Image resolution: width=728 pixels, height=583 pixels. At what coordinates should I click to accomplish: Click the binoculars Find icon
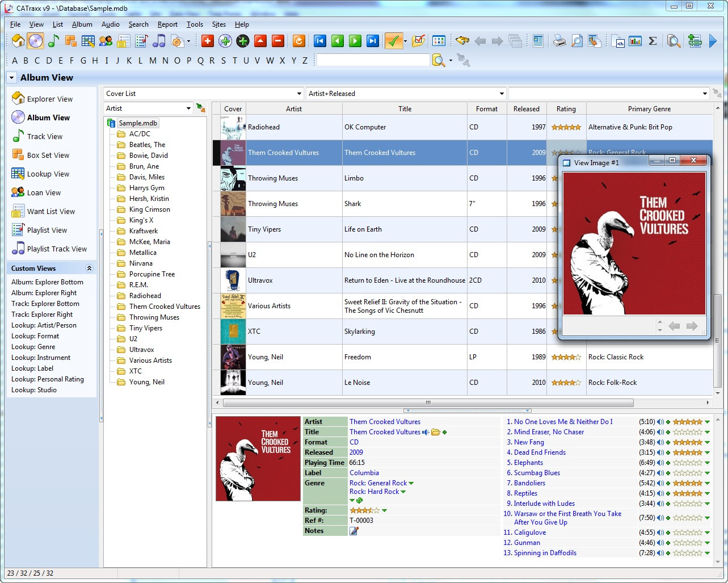tap(462, 41)
